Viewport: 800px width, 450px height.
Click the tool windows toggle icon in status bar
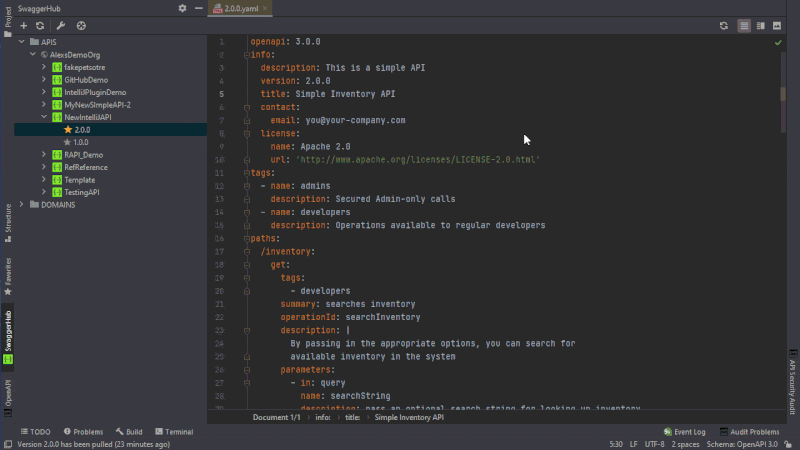pos(8,444)
